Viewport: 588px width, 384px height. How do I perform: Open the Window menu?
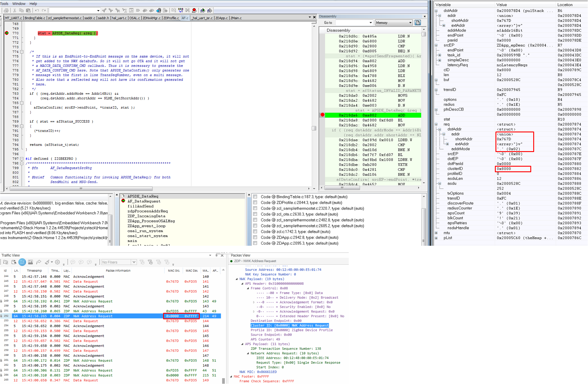point(19,4)
